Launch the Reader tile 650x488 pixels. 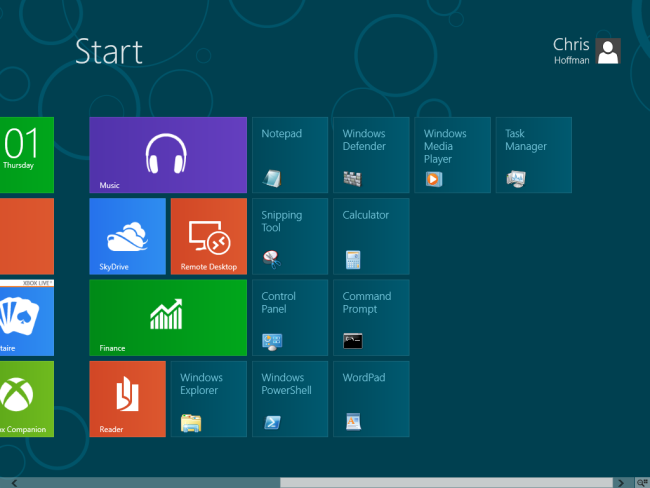(127, 399)
